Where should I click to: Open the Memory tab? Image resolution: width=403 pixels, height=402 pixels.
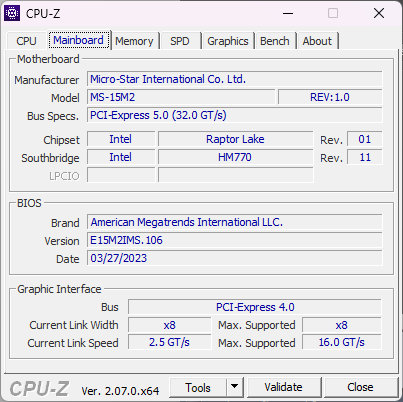pyautogui.click(x=134, y=41)
